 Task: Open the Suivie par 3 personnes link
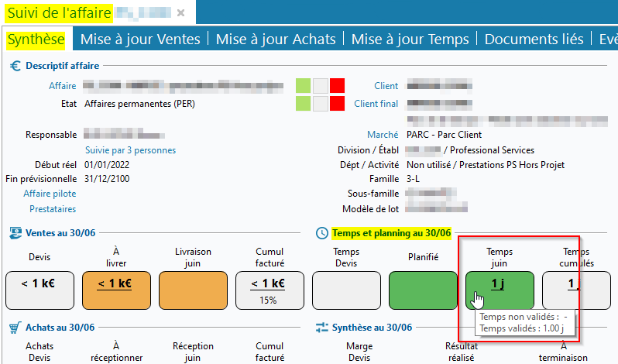[x=130, y=149]
